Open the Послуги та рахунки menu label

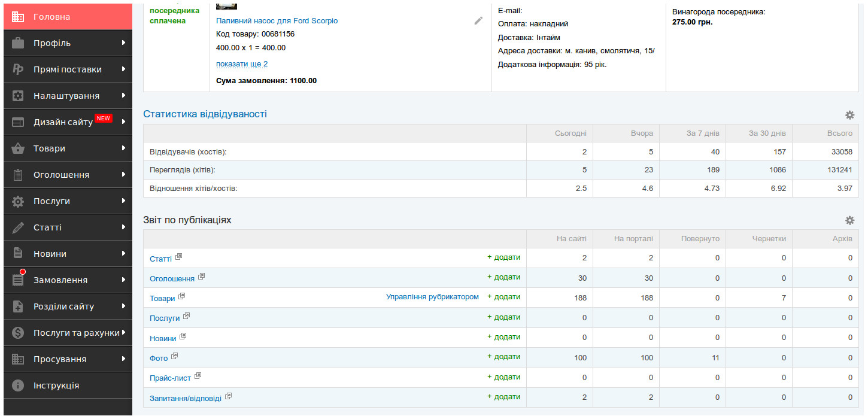[x=77, y=333]
